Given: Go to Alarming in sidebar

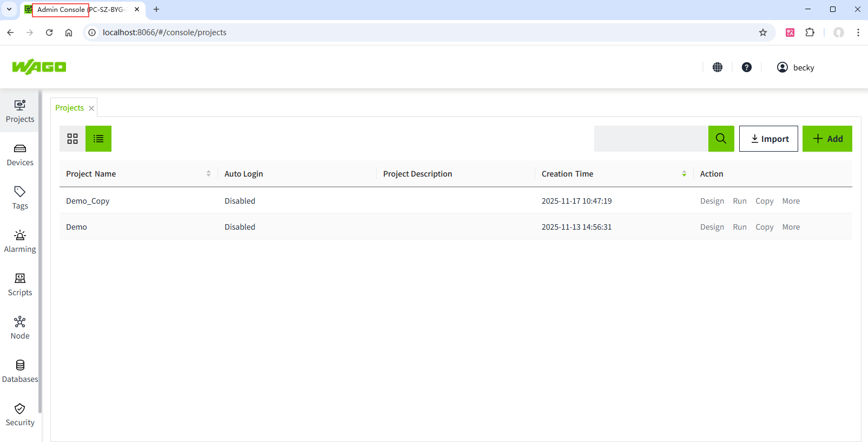Looking at the screenshot, I should tap(20, 241).
